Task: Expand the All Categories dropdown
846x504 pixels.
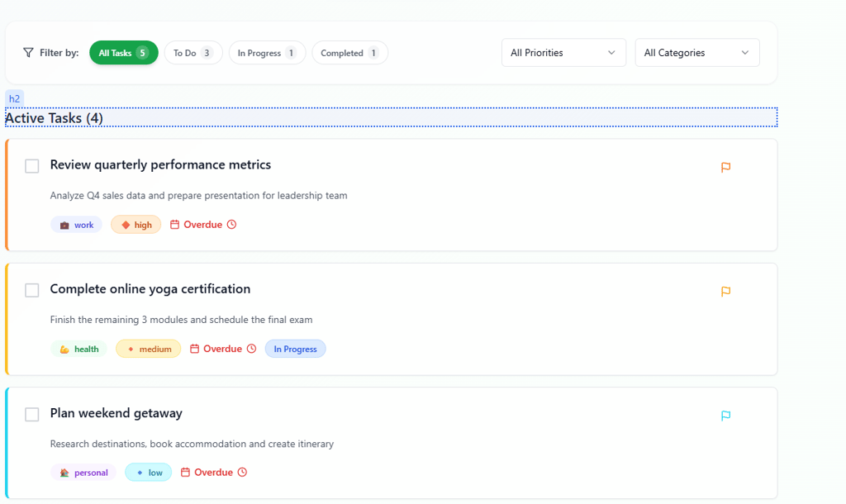Action: click(x=697, y=52)
